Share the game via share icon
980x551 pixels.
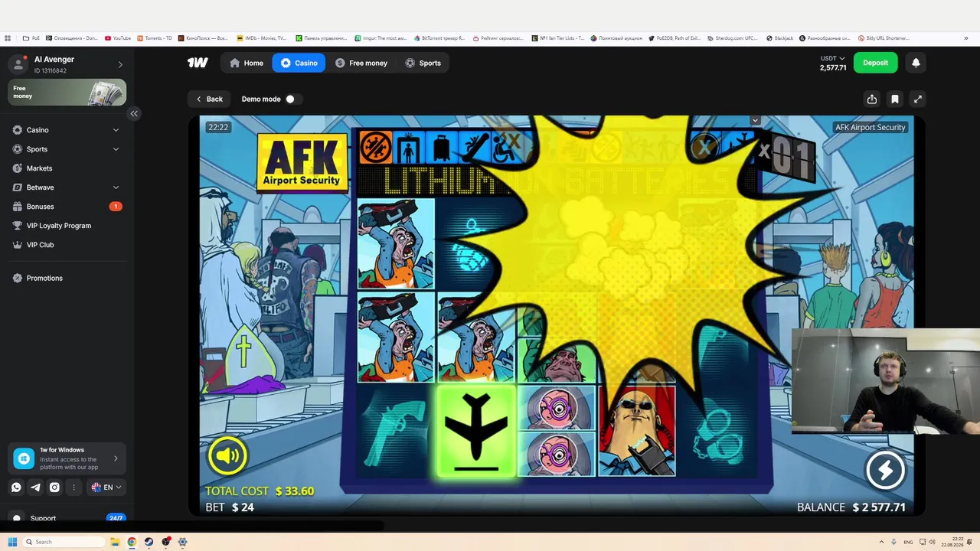[x=872, y=99]
